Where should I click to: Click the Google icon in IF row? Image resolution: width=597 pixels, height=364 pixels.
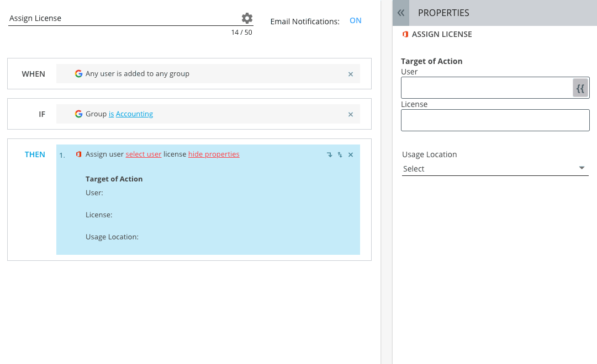pyautogui.click(x=78, y=114)
